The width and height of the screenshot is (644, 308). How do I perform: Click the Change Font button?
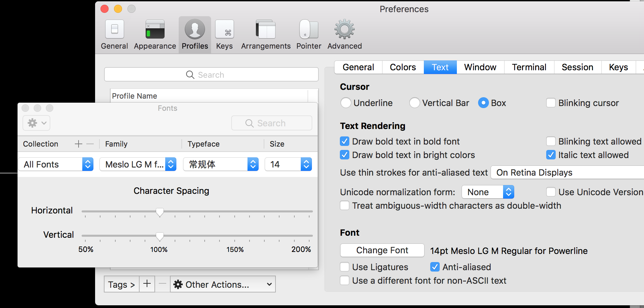pyautogui.click(x=382, y=250)
